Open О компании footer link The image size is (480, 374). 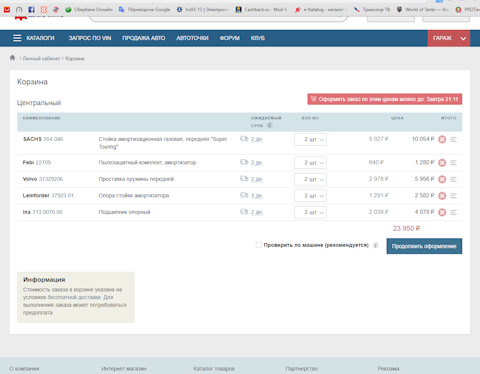pyautogui.click(x=24, y=369)
